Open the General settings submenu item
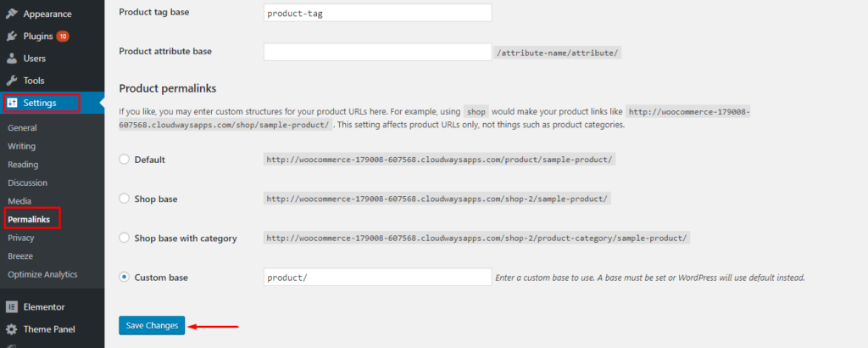The height and width of the screenshot is (348, 868). pyautogui.click(x=22, y=128)
